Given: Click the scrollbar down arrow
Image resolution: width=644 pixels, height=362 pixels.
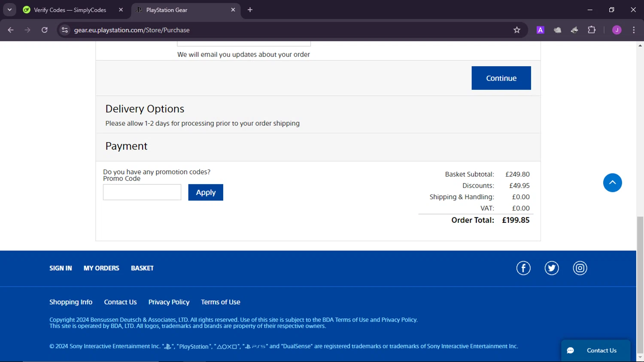Looking at the screenshot, I should click(x=640, y=357).
